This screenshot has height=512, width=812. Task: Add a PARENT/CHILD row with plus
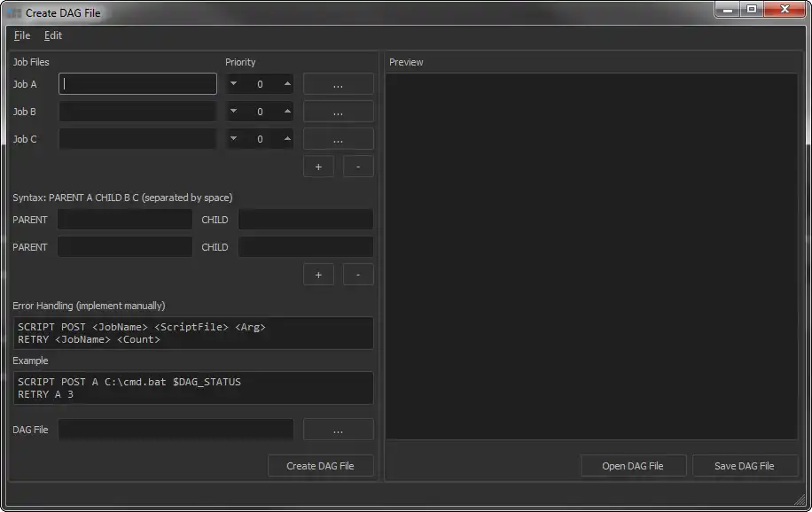coord(318,275)
